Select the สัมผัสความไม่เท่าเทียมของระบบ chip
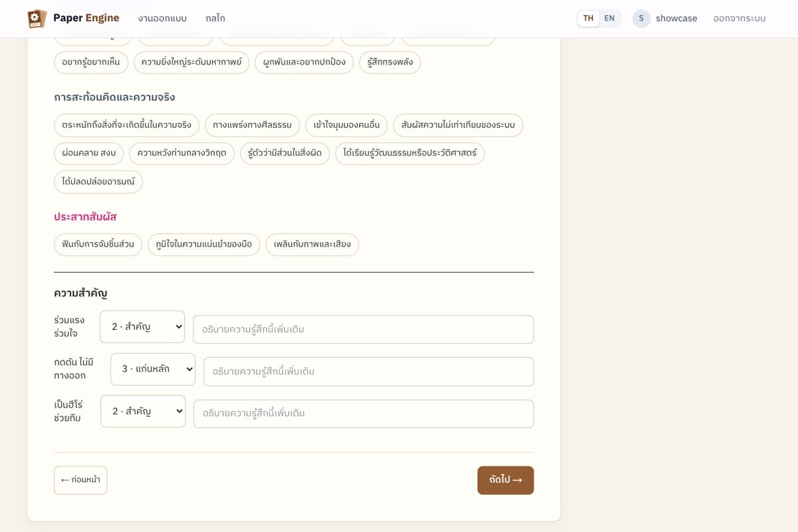 (x=458, y=125)
